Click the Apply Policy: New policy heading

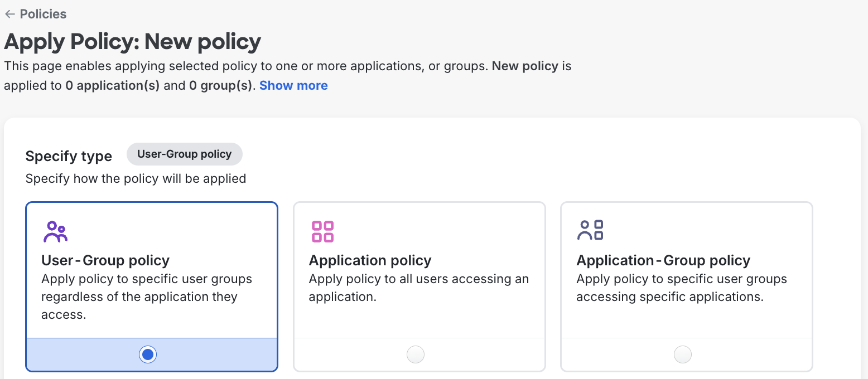pyautogui.click(x=133, y=41)
